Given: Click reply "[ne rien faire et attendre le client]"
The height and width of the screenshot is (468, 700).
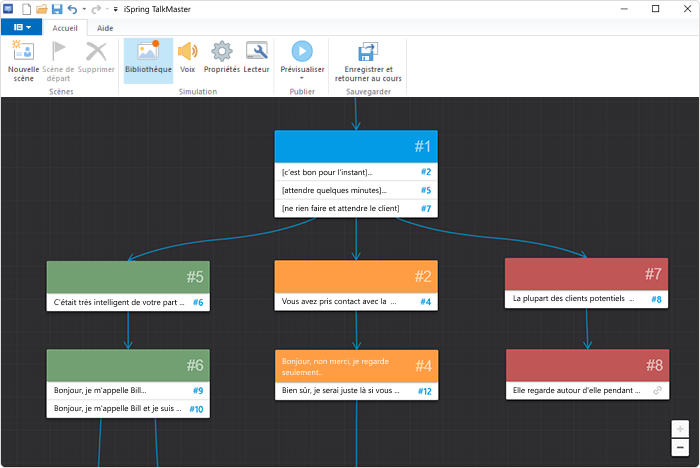Looking at the screenshot, I should point(341,208).
